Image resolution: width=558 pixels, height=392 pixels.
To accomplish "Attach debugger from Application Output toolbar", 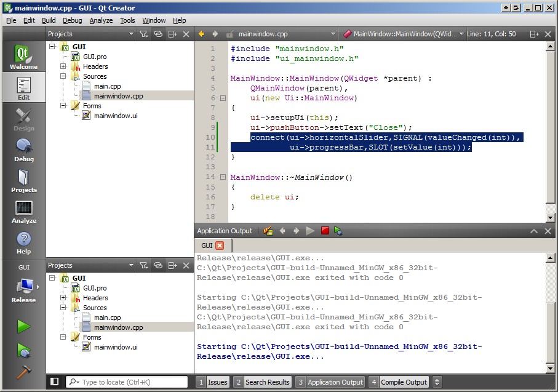I will coord(338,231).
